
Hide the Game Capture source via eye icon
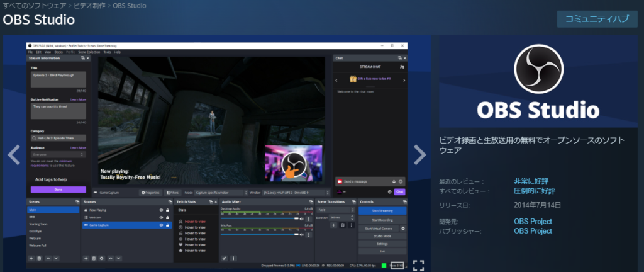(161, 224)
